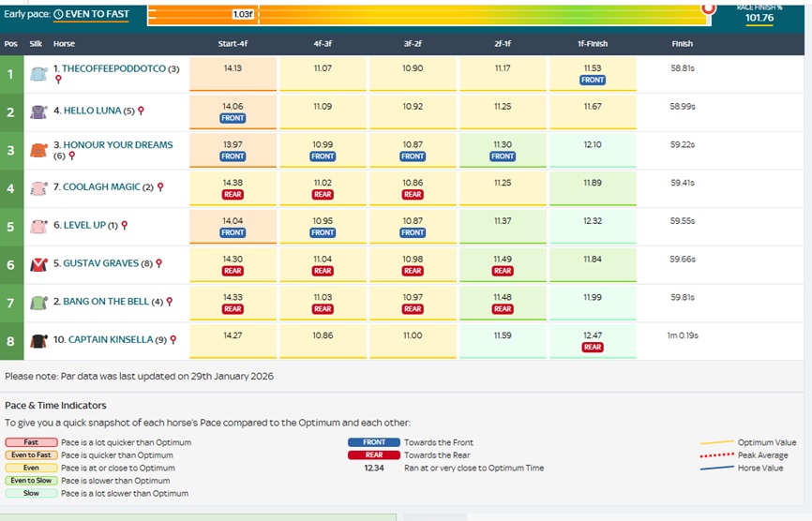The width and height of the screenshot is (812, 521).
Task: Click the Start-4f column header
Action: 233,44
